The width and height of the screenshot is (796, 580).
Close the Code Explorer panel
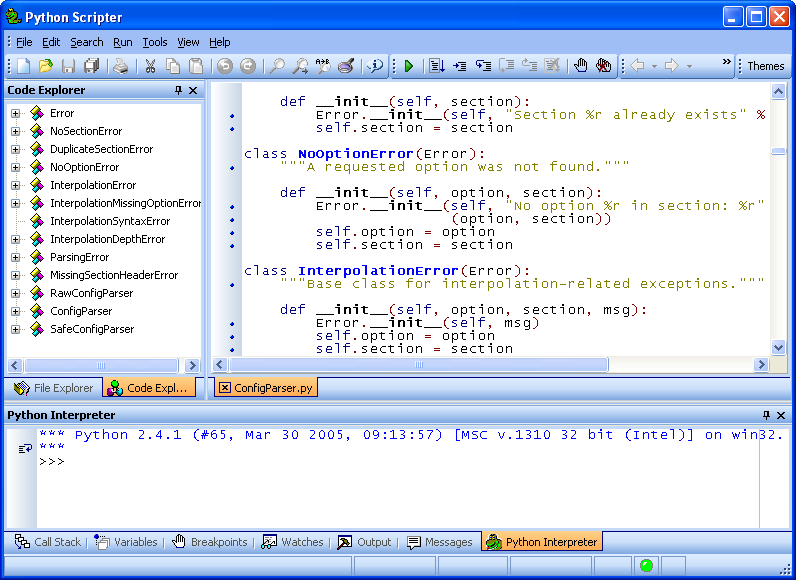coord(194,90)
